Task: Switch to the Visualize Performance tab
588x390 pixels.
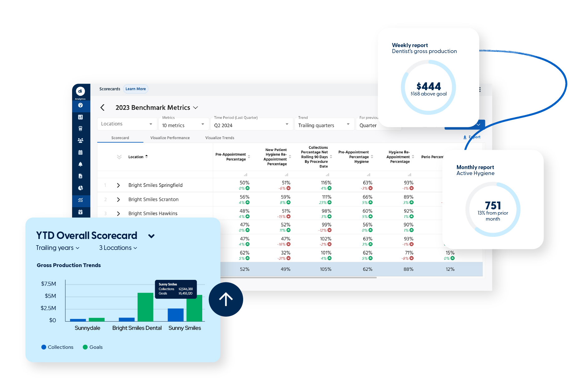Action: coord(170,138)
